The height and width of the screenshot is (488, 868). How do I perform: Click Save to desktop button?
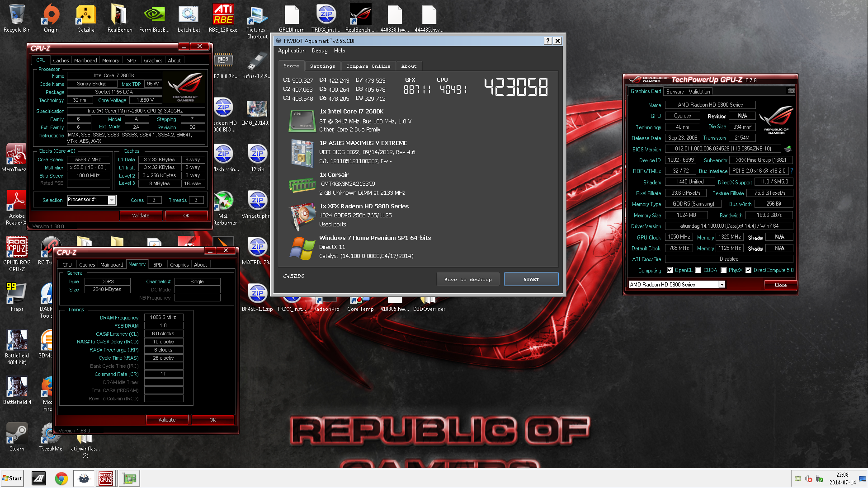click(x=468, y=279)
